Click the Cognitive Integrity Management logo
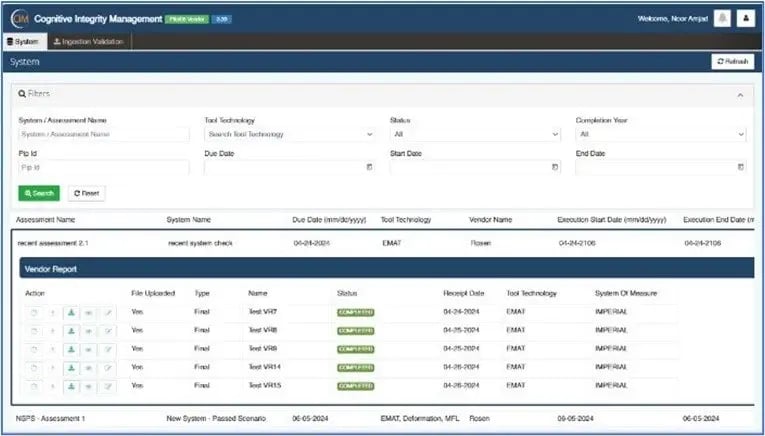 click(19, 18)
